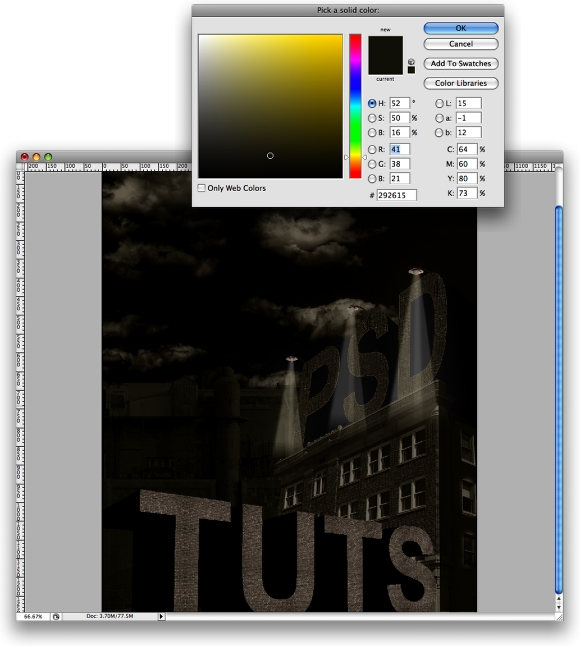Click the cyan C field showing 64
580x646 pixels.
(x=467, y=149)
